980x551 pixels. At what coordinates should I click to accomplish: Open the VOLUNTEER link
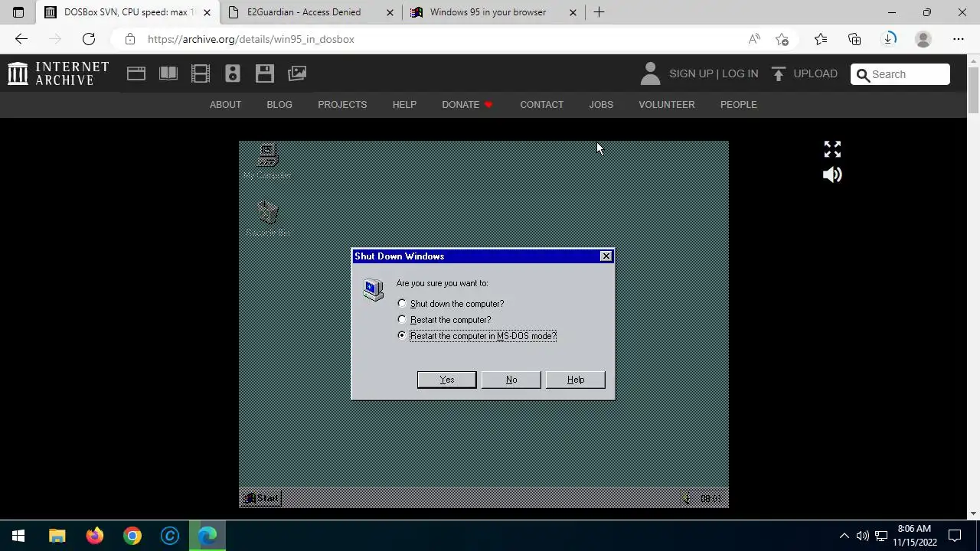pos(667,104)
